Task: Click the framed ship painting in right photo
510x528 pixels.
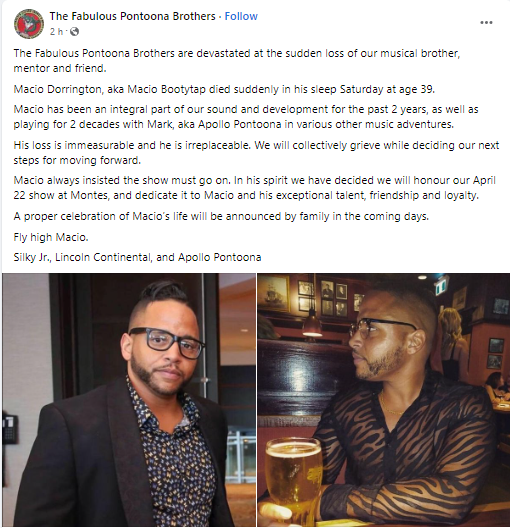Action: pos(273,293)
